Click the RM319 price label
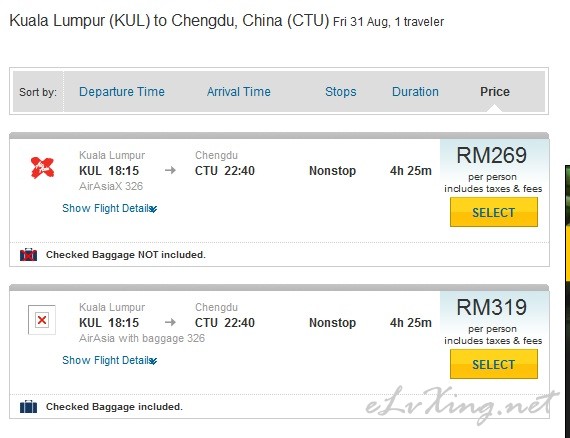Screen dimensions: 570x438 point(491,307)
